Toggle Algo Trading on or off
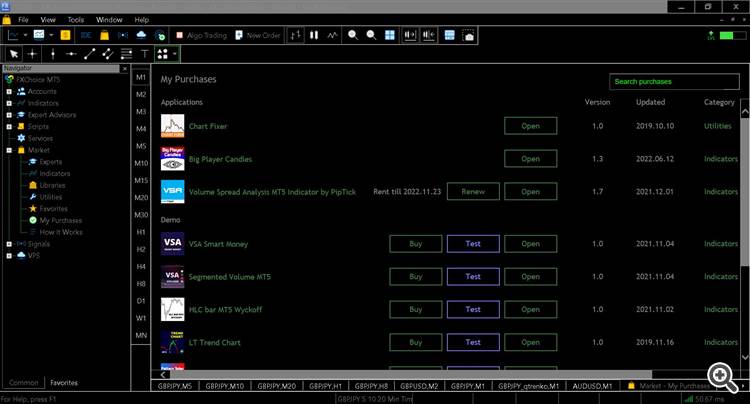Viewport: 750px width, 404px height. pyautogui.click(x=201, y=35)
